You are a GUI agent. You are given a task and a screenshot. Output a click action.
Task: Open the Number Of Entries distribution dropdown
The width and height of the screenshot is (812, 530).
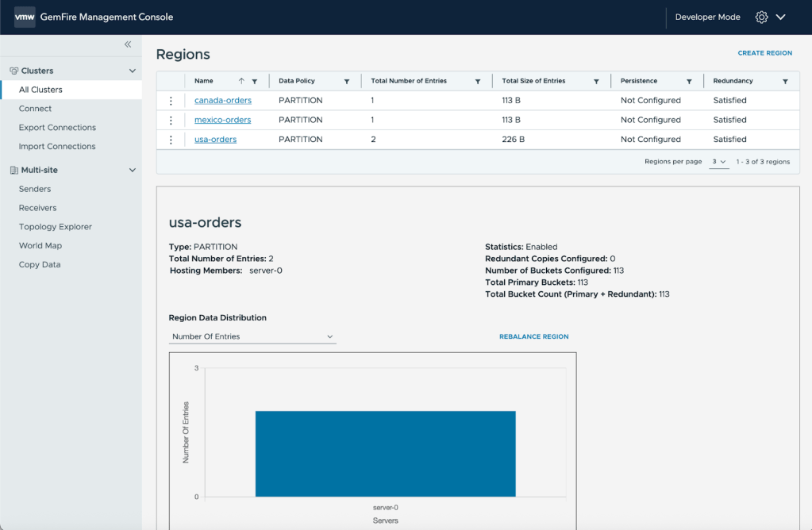pos(252,336)
